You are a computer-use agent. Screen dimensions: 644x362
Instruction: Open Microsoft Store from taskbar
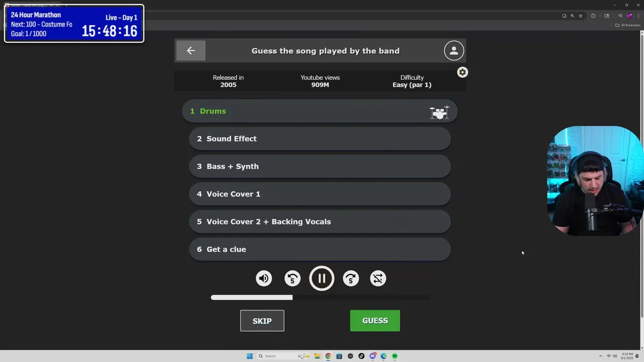coord(339,356)
